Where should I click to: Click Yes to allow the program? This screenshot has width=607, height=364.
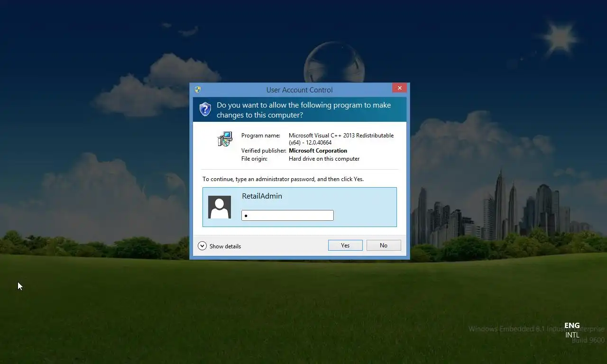coord(345,245)
